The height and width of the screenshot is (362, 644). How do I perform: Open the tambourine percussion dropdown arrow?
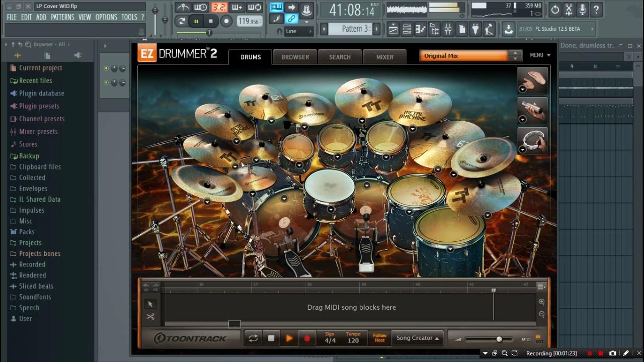coord(522,149)
